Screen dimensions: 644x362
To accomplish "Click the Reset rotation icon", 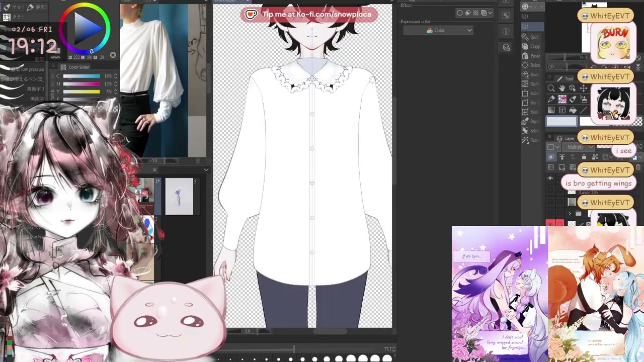I will coord(525,74).
